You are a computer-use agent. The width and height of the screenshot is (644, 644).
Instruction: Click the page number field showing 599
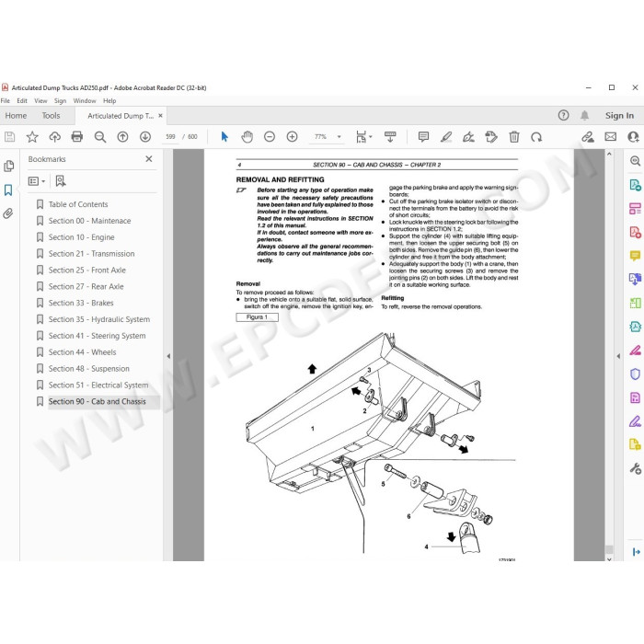point(170,137)
